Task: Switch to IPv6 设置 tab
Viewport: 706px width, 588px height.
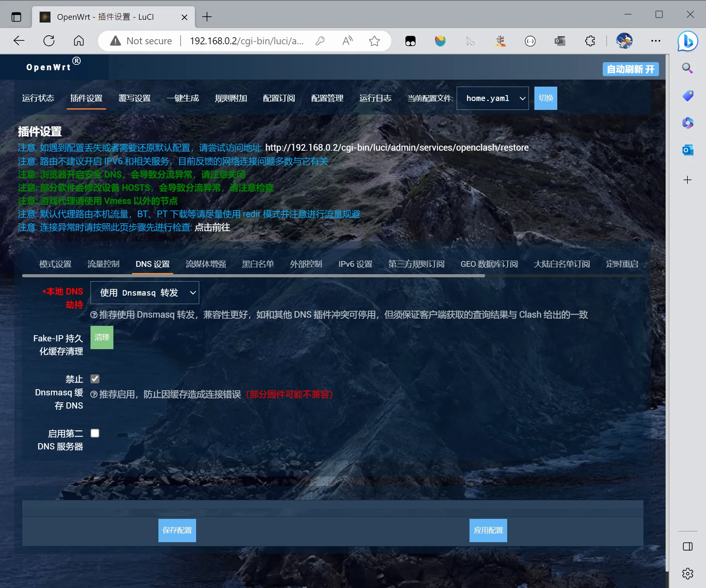Action: pos(355,264)
